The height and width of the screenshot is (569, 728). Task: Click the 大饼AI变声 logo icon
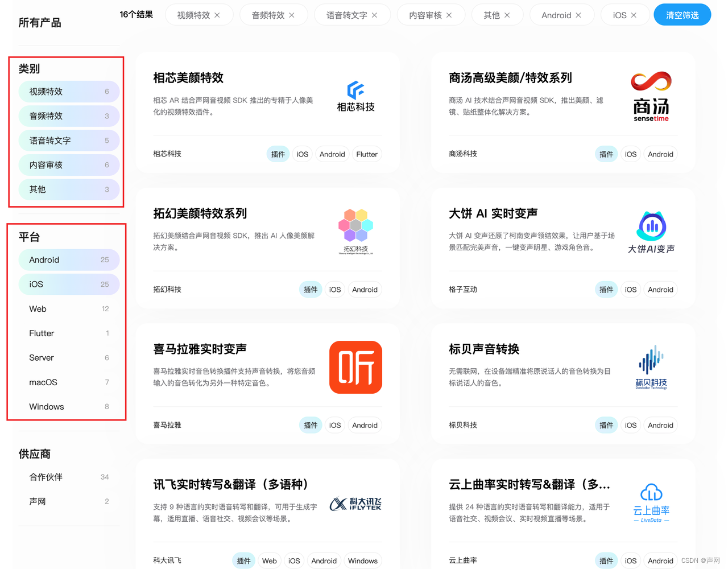[x=651, y=232]
